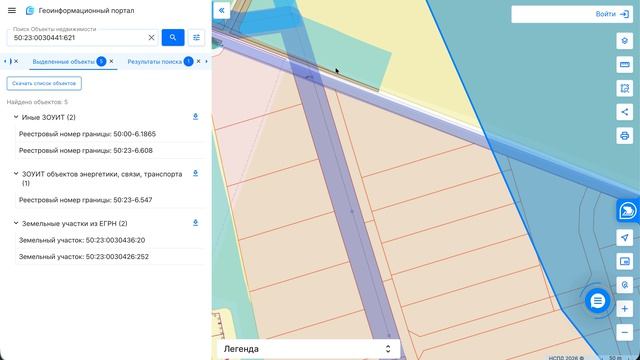This screenshot has width=640, height=360.
Task: Run search with magnifier button
Action: 173,38
